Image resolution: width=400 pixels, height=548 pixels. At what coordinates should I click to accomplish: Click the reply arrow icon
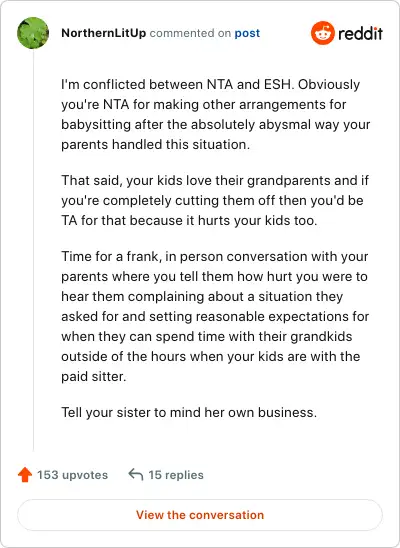[136, 475]
